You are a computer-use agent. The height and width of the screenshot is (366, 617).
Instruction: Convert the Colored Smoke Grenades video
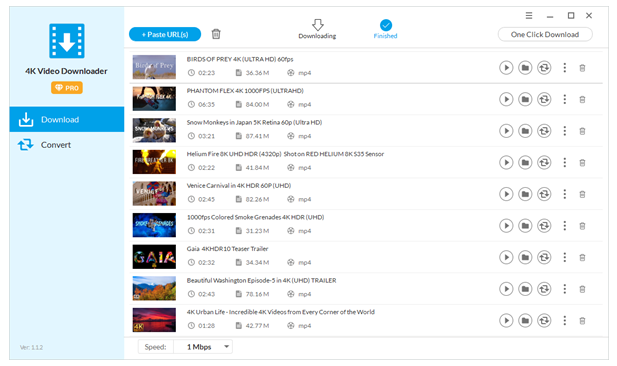coord(544,226)
